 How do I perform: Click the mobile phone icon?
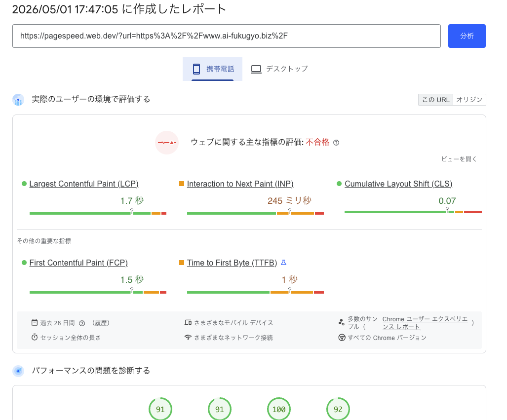click(x=196, y=69)
